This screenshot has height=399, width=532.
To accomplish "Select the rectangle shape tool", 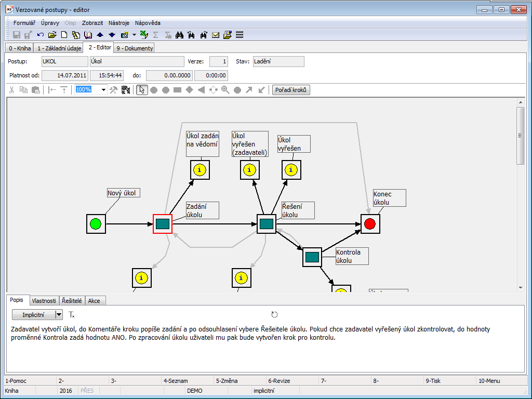I will pyautogui.click(x=177, y=90).
